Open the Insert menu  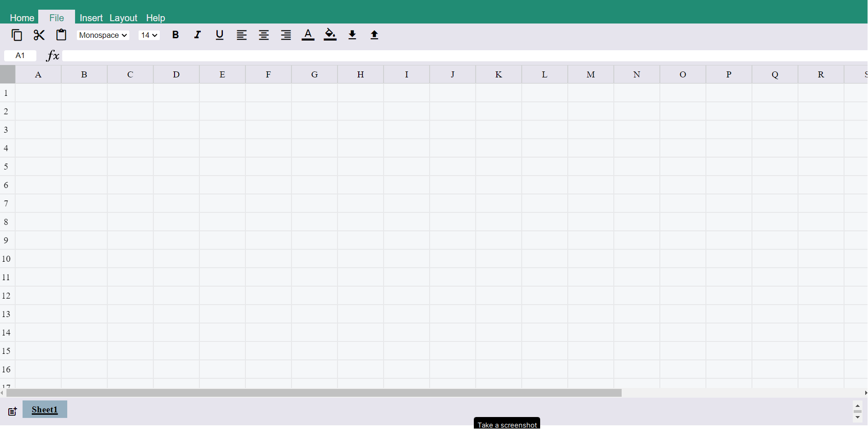coord(91,18)
